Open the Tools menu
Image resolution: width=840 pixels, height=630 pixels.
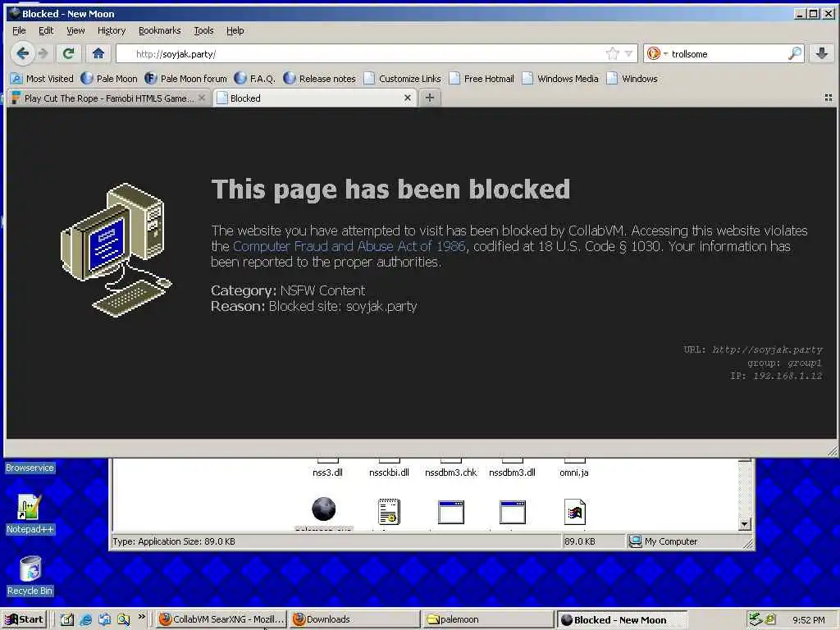(x=203, y=30)
